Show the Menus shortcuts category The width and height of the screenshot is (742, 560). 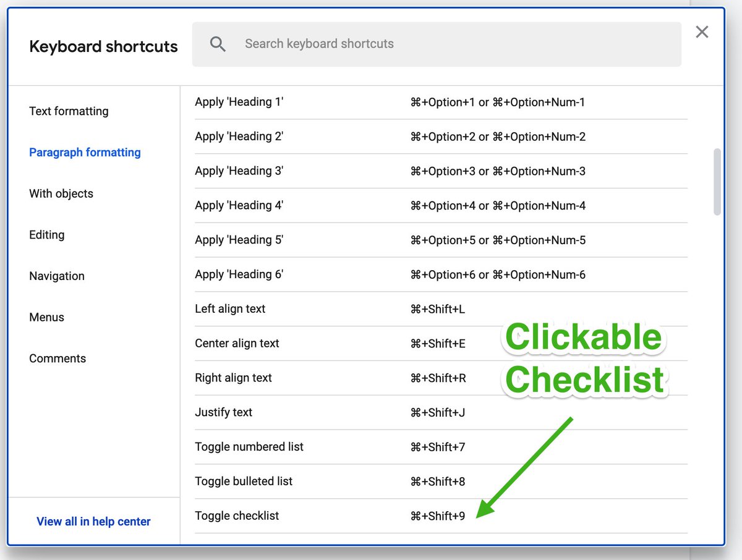point(47,317)
